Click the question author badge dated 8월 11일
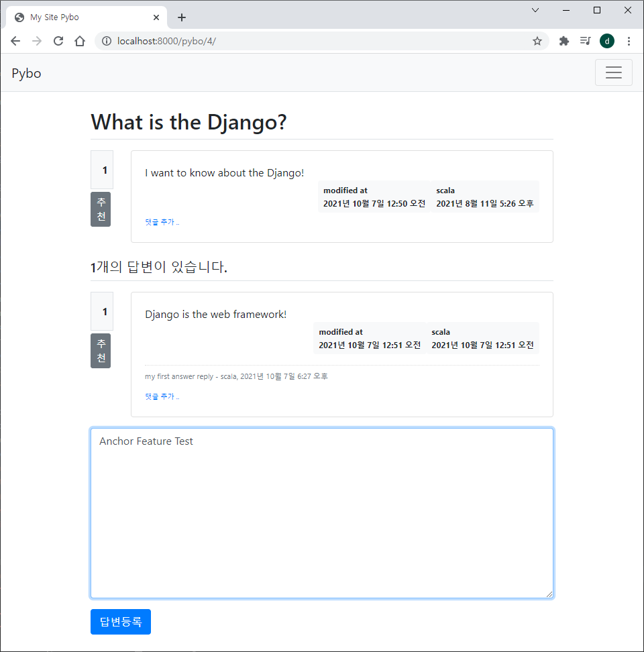 click(x=485, y=197)
